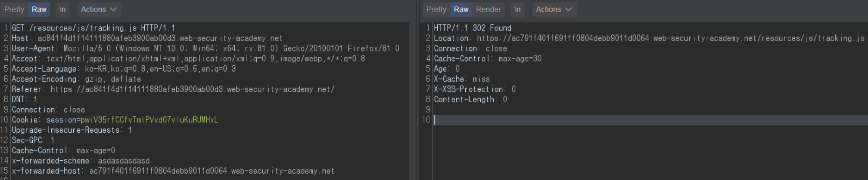Select the Raw tab in response pane
Screen dimensions: 868x180
tap(460, 9)
